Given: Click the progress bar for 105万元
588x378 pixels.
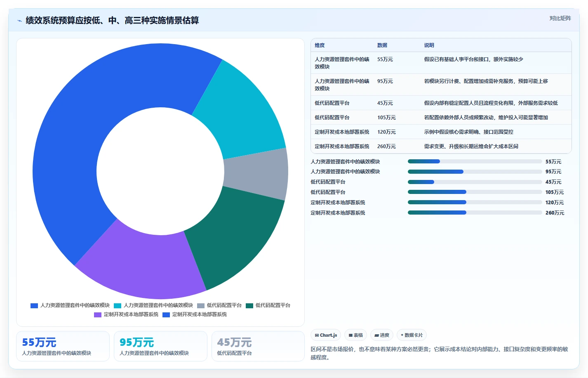Looking at the screenshot, I should click(x=475, y=192).
